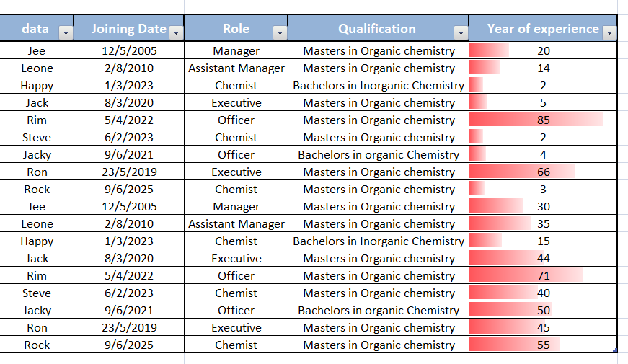Click the experience cell showing 20

(x=543, y=51)
